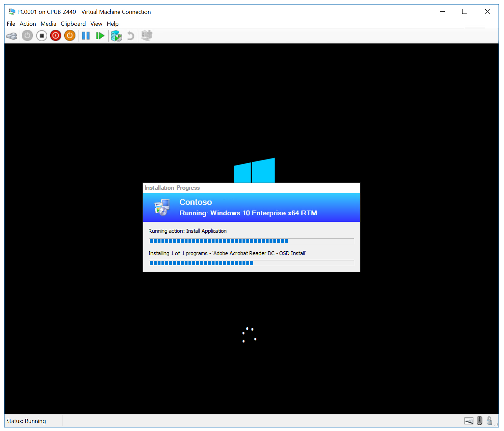This screenshot has height=431, width=504.
Task: Click the Status: Running label
Action: [x=26, y=421]
